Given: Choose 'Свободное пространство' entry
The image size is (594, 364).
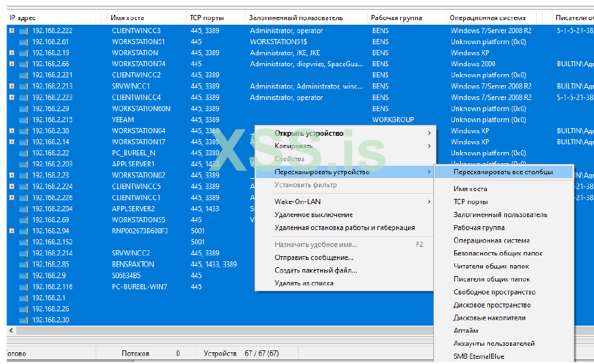Looking at the screenshot, I should tap(504, 292).
